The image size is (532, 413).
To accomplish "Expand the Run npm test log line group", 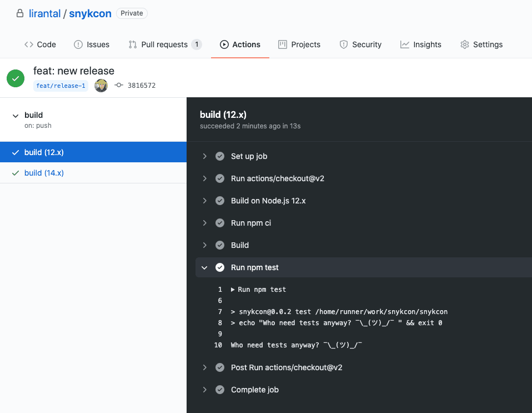I will [233, 290].
